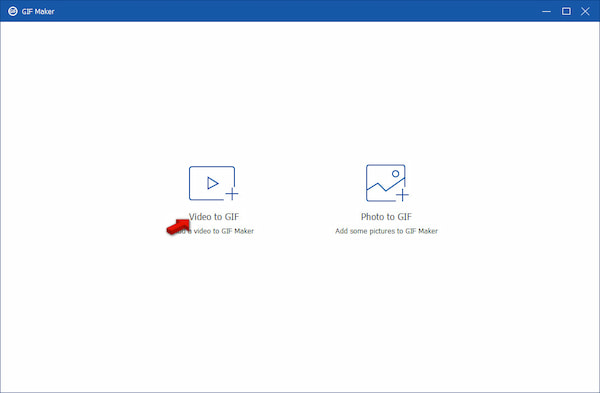Open the GIF Maker app logo icon
The image size is (600, 393).
tap(13, 11)
